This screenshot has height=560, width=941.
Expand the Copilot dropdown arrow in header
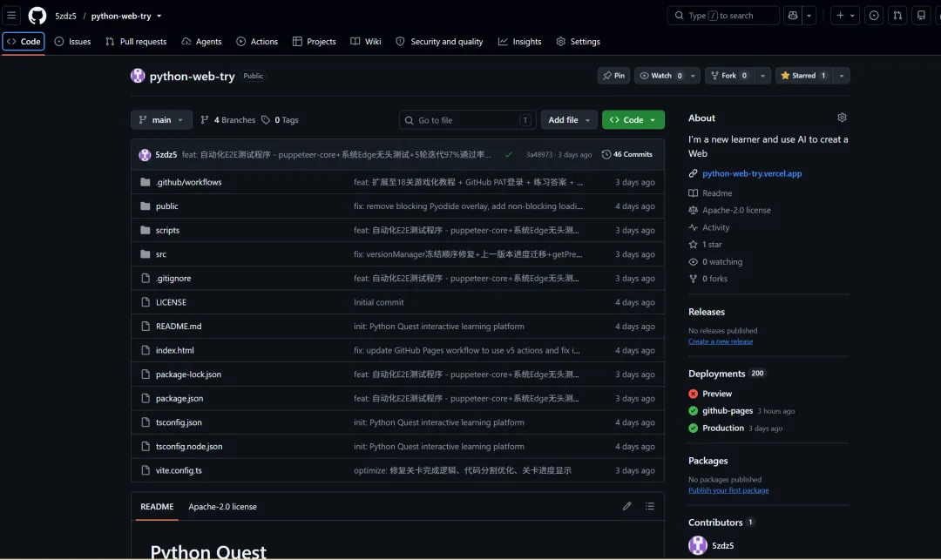(x=809, y=16)
